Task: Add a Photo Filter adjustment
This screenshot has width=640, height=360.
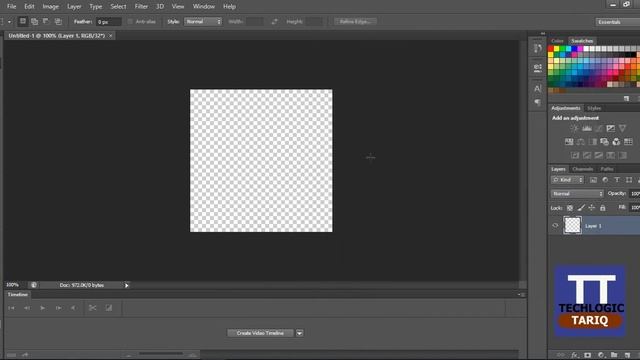Action: 604,142
